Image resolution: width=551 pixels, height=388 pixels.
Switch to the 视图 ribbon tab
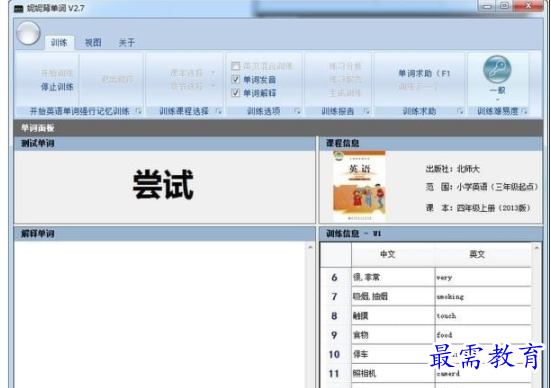pyautogui.click(x=93, y=43)
